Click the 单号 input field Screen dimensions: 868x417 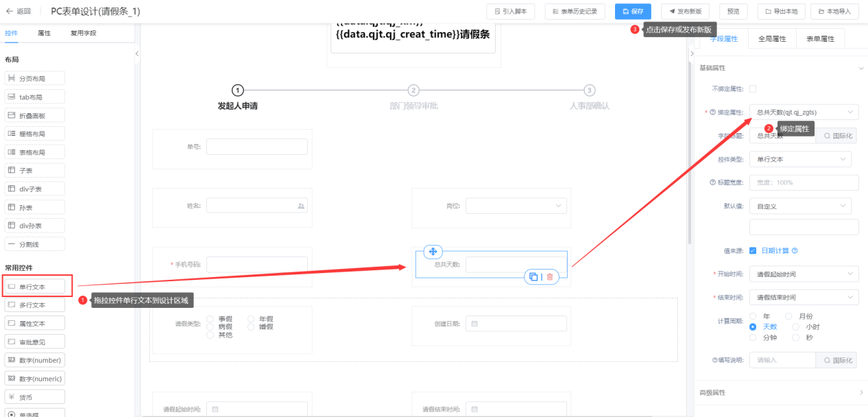pos(257,147)
